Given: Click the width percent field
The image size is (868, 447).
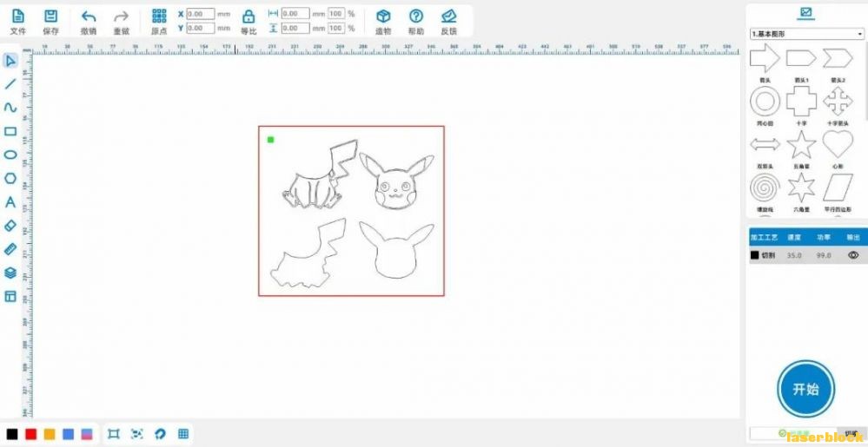Looking at the screenshot, I should coord(336,13).
